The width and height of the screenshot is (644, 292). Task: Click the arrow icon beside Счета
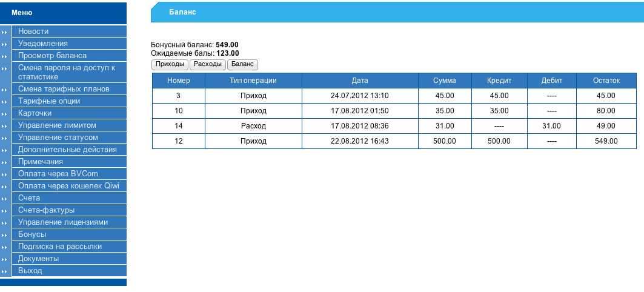coord(5,198)
